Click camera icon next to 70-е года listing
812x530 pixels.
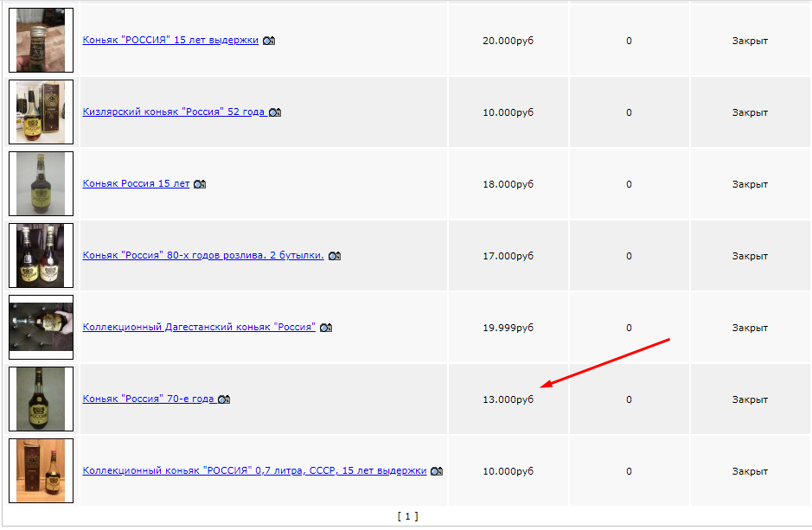point(224,399)
